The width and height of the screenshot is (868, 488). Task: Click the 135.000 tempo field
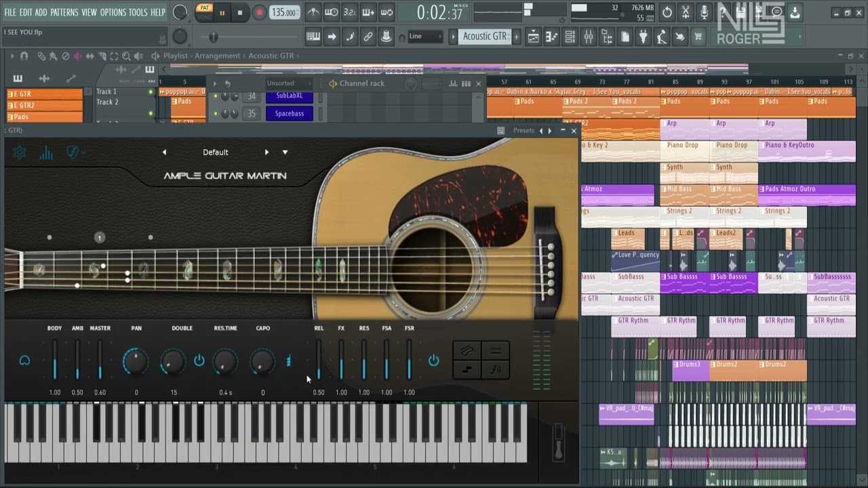(x=284, y=12)
